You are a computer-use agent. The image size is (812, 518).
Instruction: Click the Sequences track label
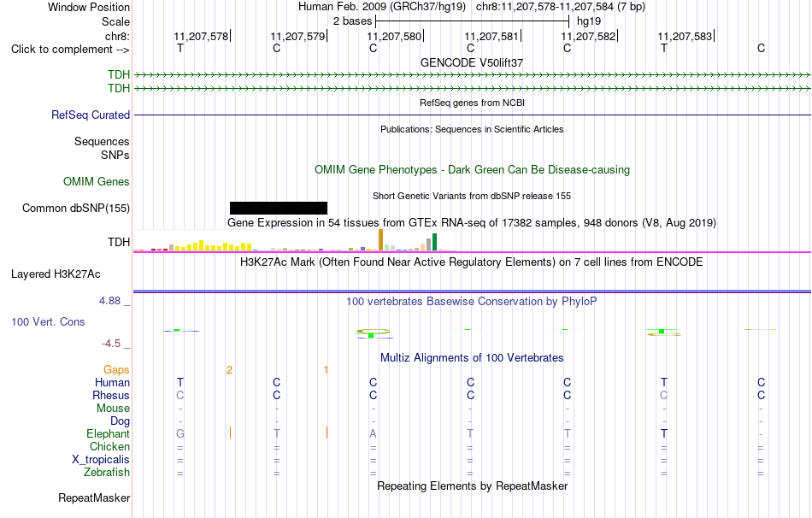[102, 141]
